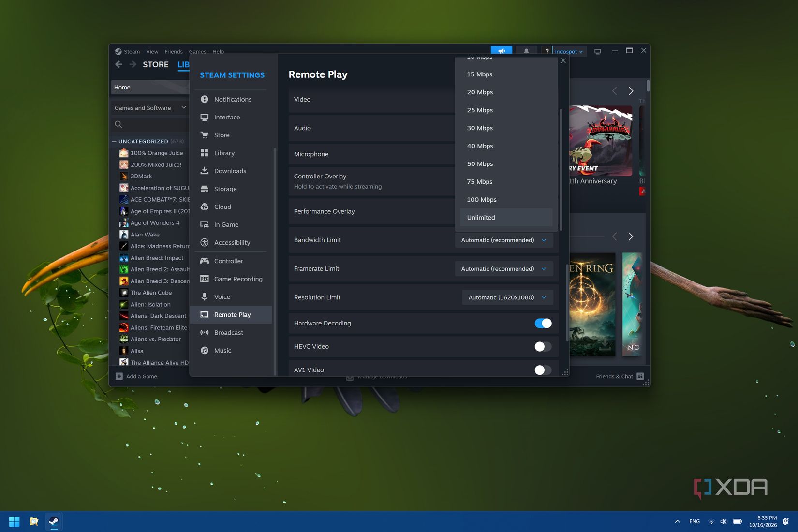
Task: Click the Interface monitor icon
Action: [x=205, y=117]
